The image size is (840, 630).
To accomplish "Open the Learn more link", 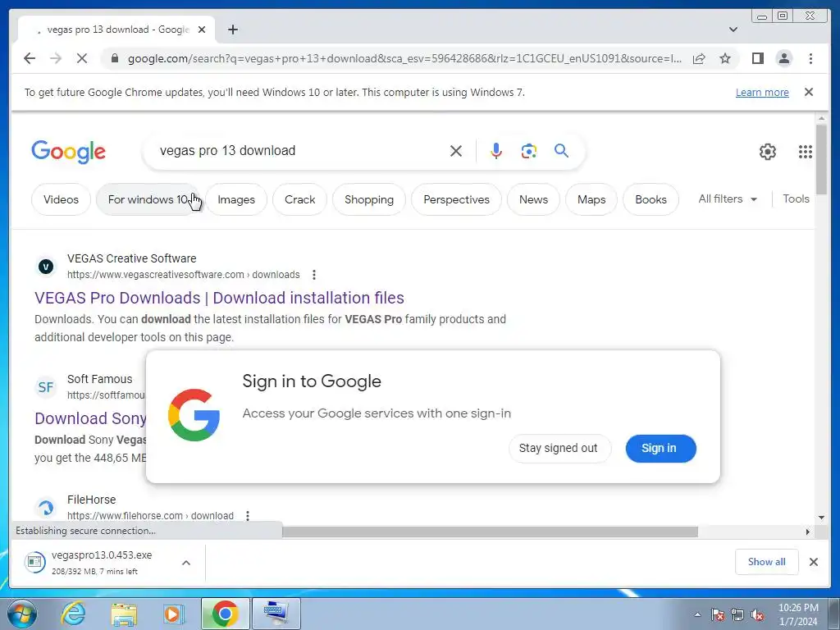I will [x=762, y=92].
